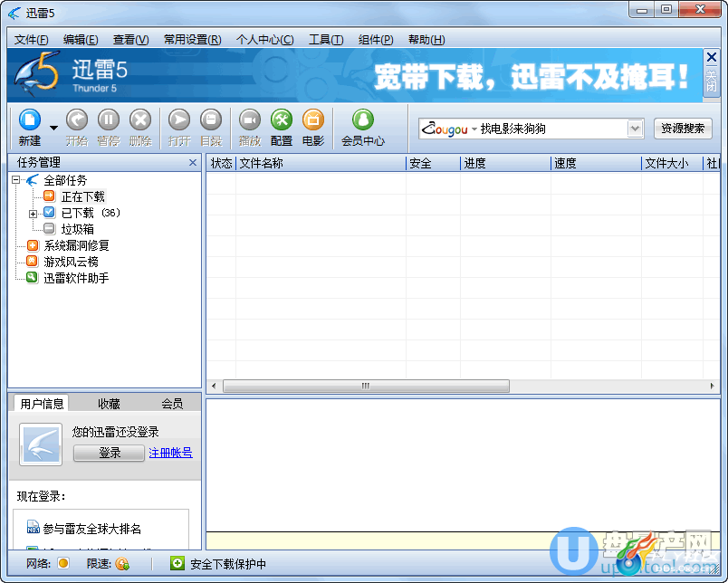The image size is (728, 583).
Task: Switch to the 收藏 tab
Action: (x=109, y=404)
